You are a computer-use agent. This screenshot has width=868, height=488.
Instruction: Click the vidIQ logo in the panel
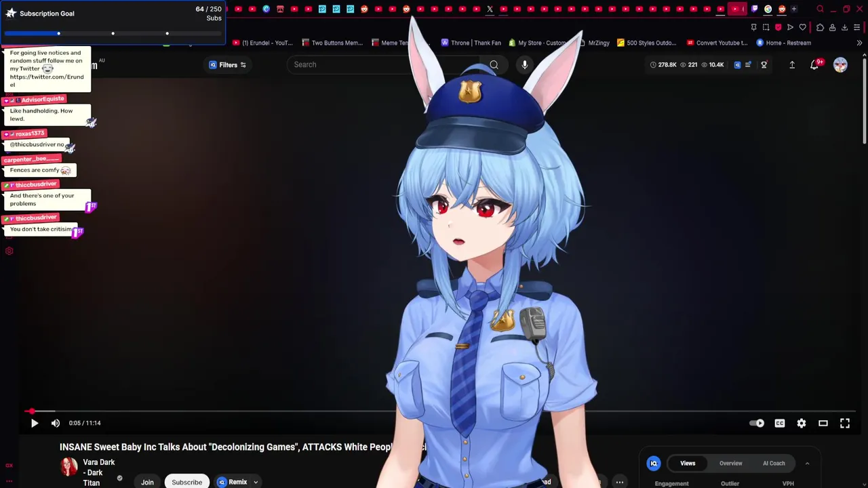coord(654,464)
